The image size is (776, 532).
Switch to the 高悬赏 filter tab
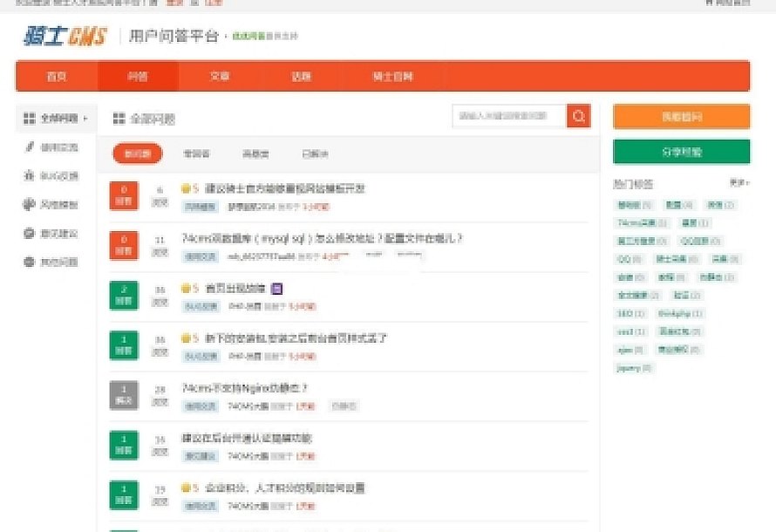(x=255, y=154)
